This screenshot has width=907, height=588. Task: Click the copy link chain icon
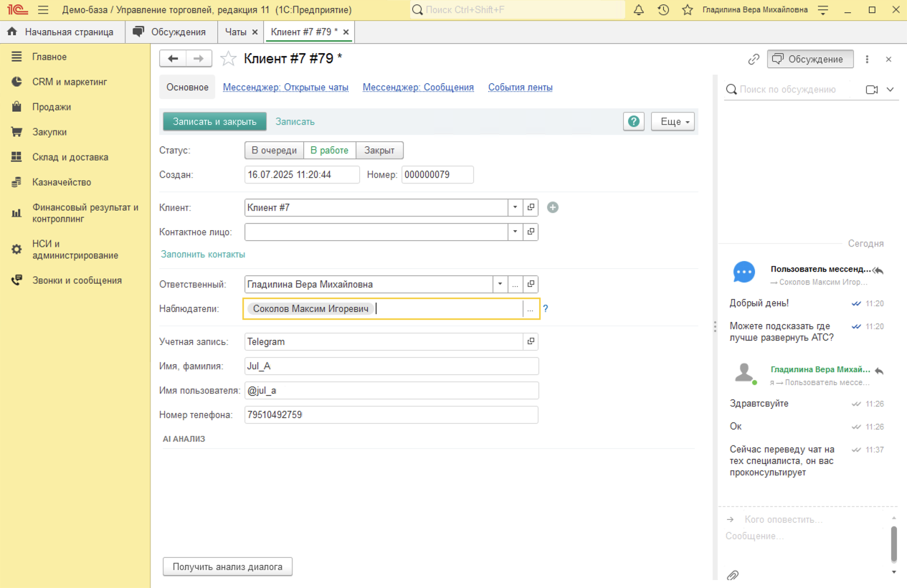pos(754,60)
